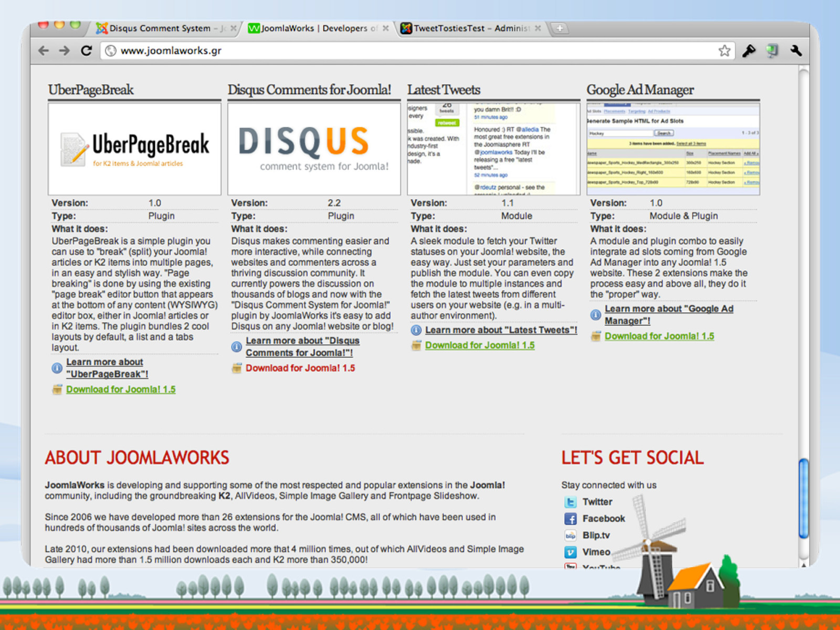Click the package icon beside Disqus download
The height and width of the screenshot is (630, 840).
(237, 369)
